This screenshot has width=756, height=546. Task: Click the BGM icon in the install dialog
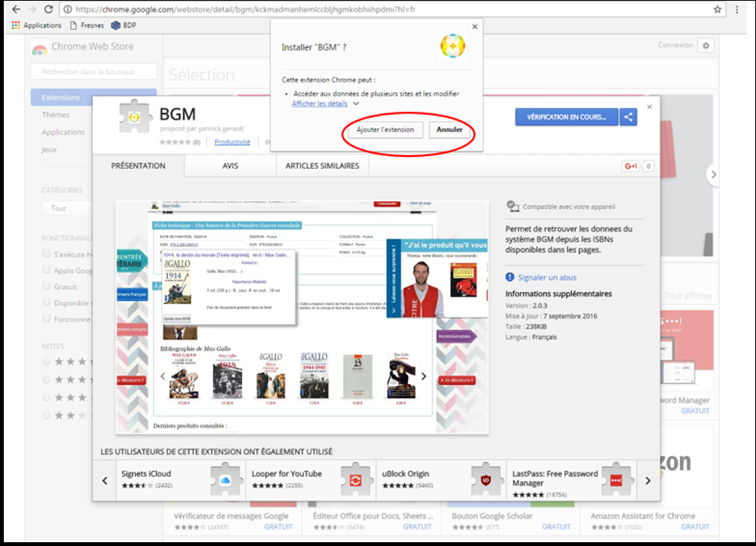[453, 46]
